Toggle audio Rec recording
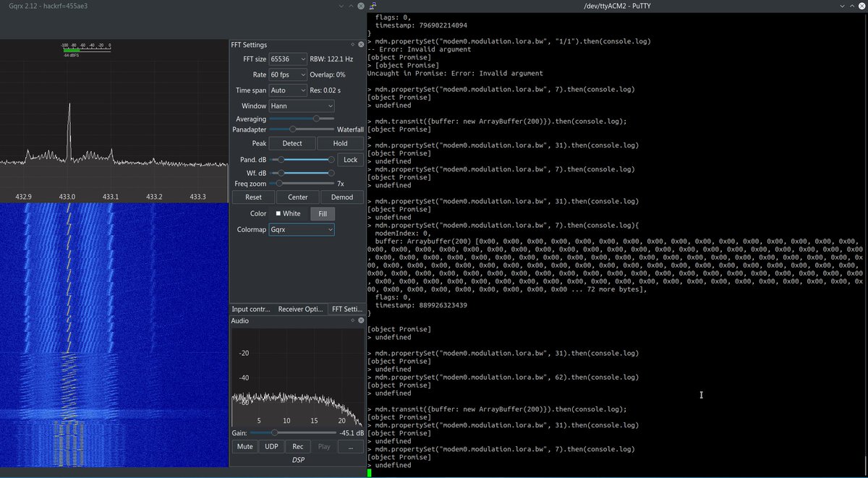The height and width of the screenshot is (478, 868). (x=297, y=446)
